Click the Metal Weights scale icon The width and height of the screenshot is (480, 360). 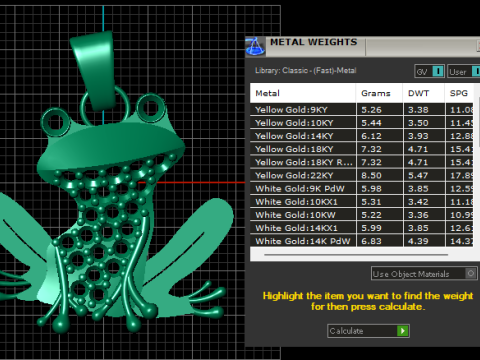click(x=255, y=46)
